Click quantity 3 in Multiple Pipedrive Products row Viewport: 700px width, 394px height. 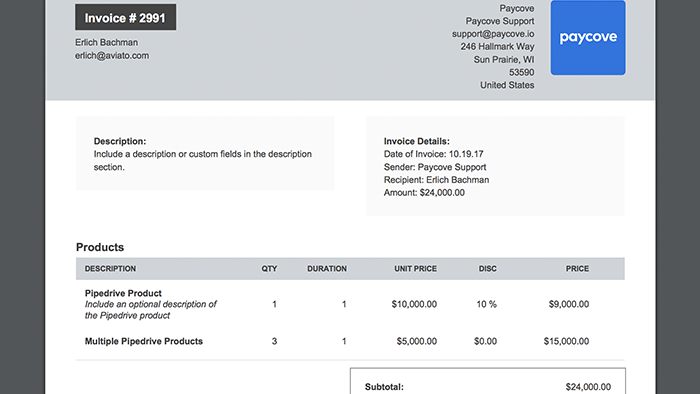tap(274, 341)
